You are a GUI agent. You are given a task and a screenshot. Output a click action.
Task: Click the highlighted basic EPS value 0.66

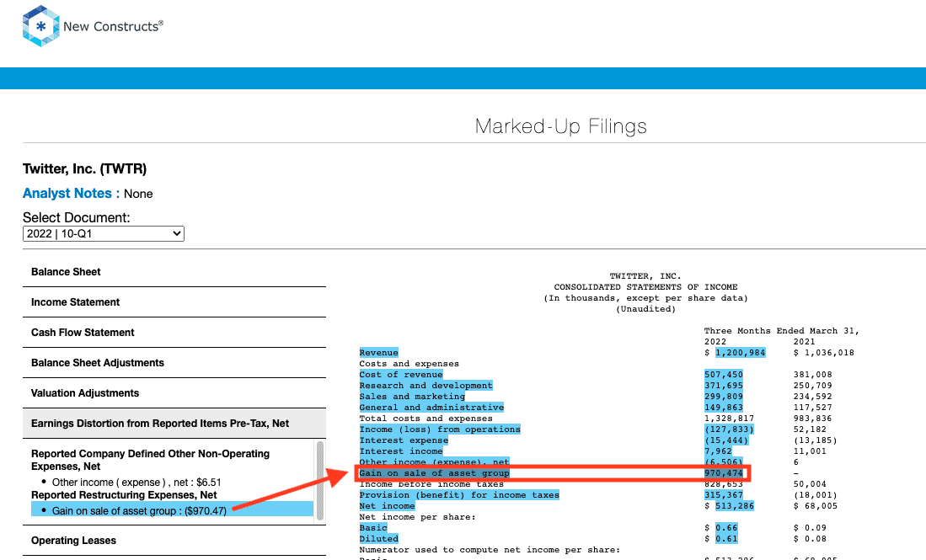pyautogui.click(x=726, y=527)
